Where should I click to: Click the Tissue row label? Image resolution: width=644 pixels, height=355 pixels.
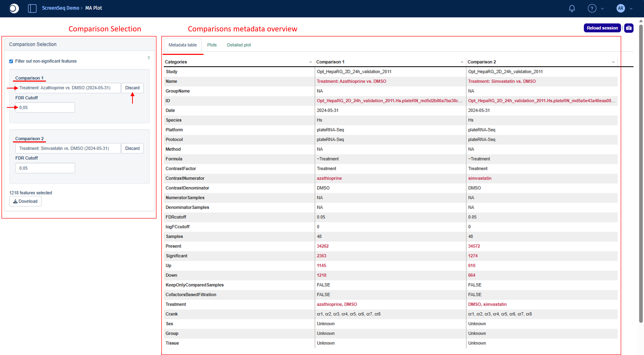(172, 343)
